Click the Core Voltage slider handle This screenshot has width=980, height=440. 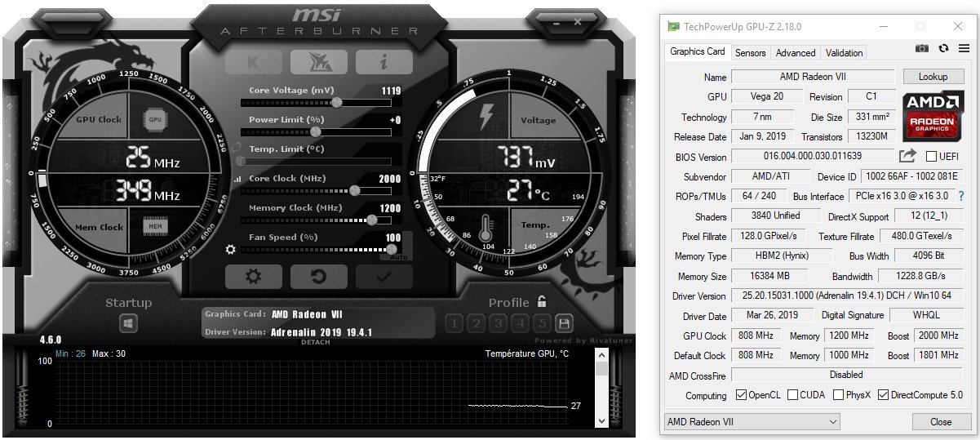[337, 103]
